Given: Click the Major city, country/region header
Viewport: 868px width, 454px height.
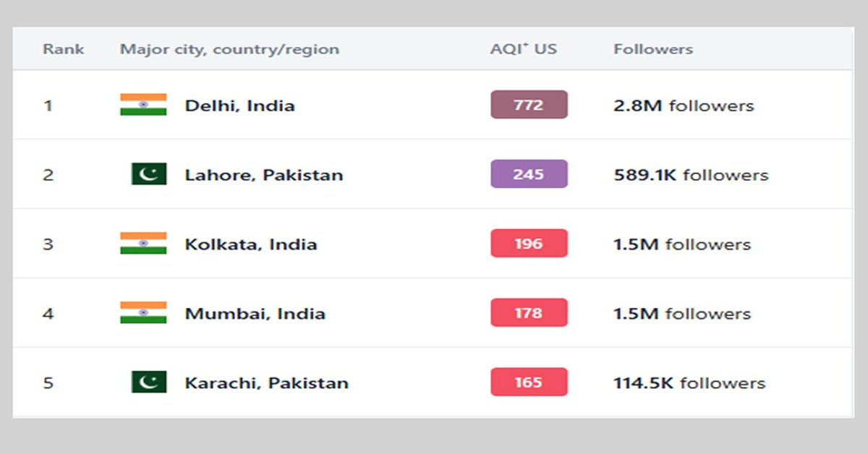Looking at the screenshot, I should tap(229, 49).
